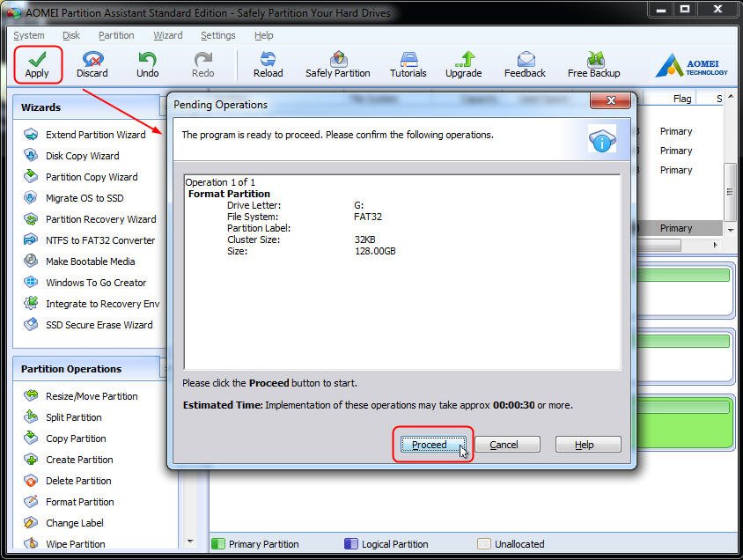Click left panel scroll-down arrow

(x=190, y=541)
